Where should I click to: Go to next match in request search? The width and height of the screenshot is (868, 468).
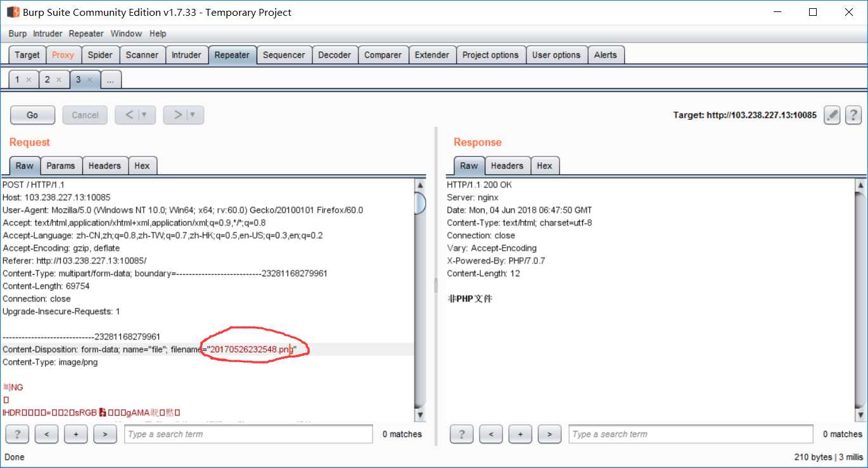click(105, 434)
